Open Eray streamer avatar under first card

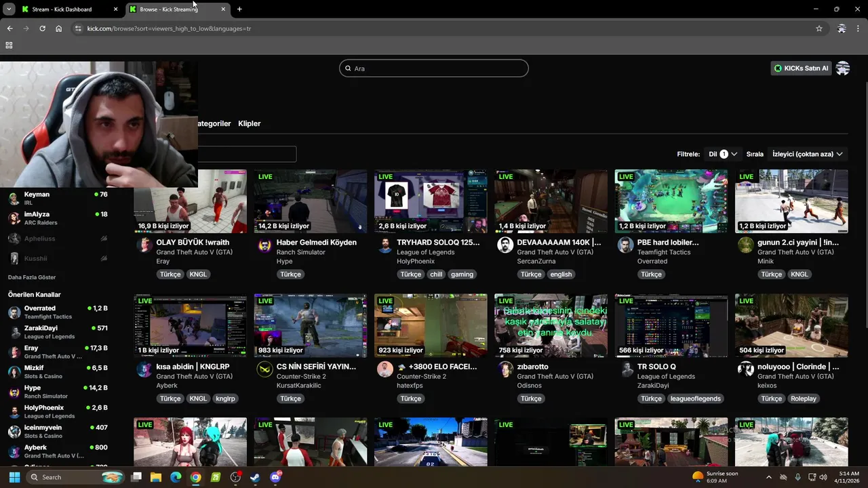click(x=144, y=245)
